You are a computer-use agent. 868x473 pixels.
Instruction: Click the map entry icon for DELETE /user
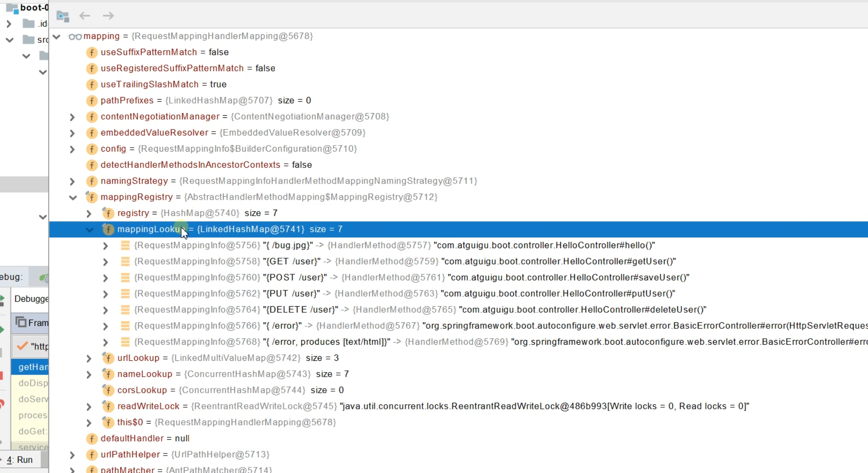click(125, 310)
